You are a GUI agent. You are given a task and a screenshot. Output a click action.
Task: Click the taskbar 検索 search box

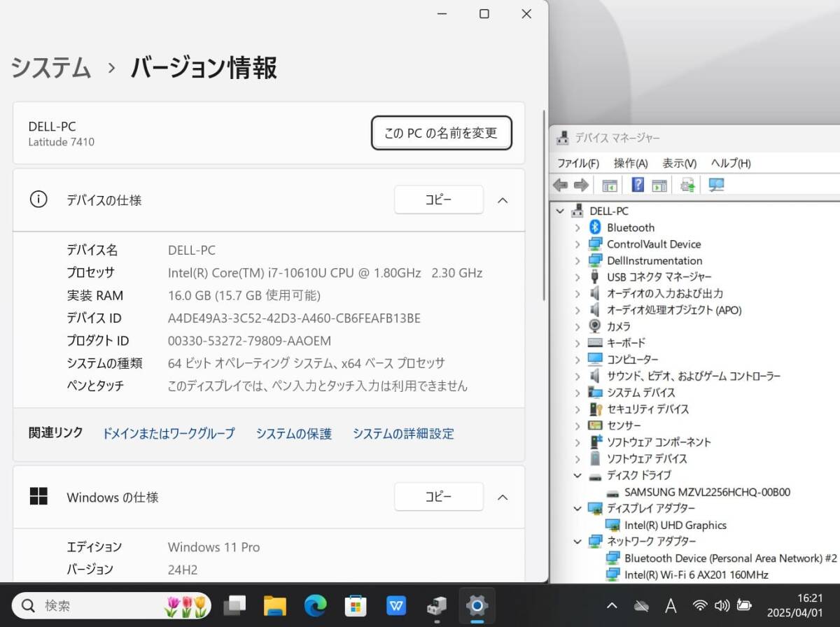(112, 605)
